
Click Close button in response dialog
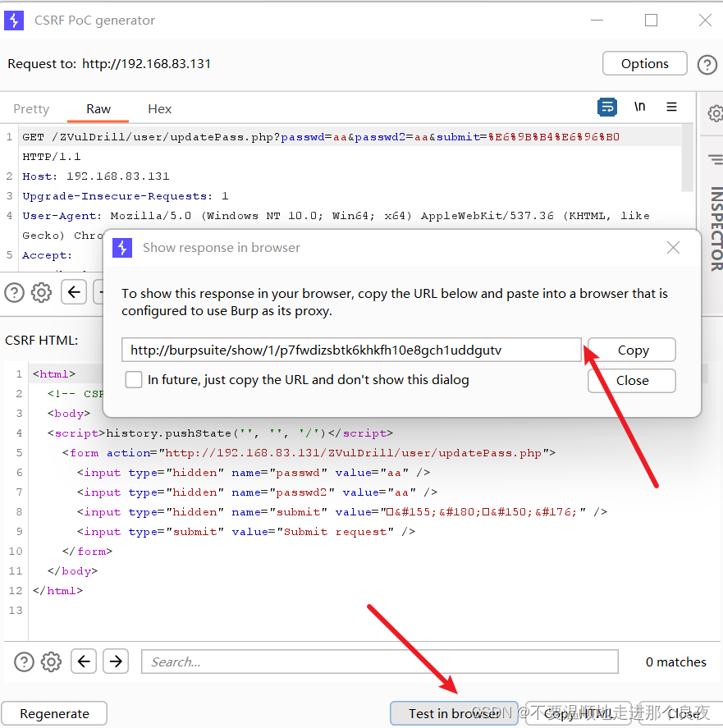[x=632, y=381]
